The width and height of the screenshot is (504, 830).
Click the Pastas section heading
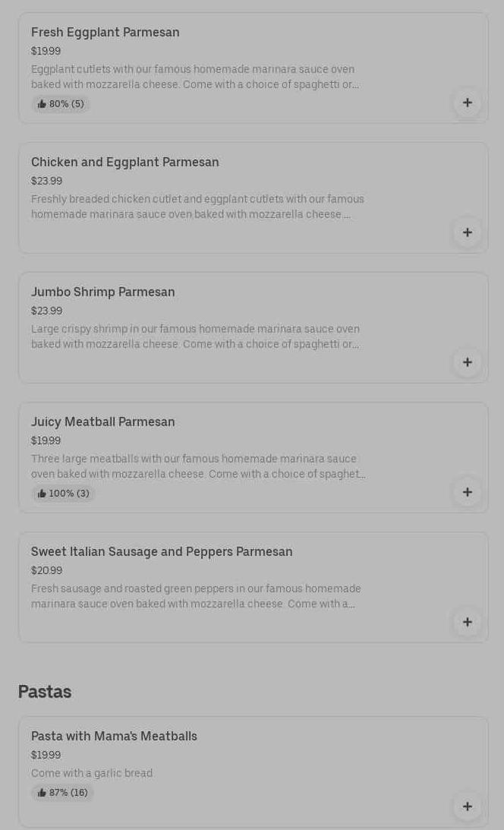[45, 692]
